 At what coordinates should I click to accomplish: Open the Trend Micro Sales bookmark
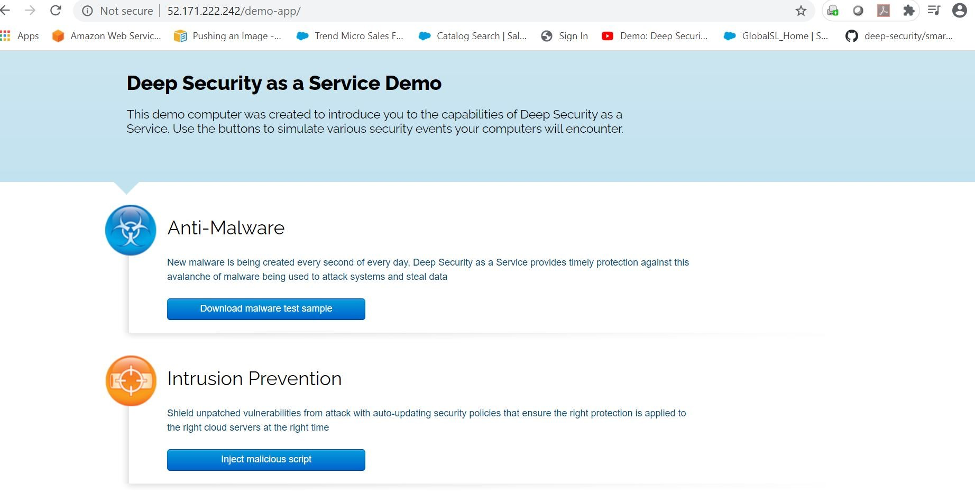pos(350,36)
